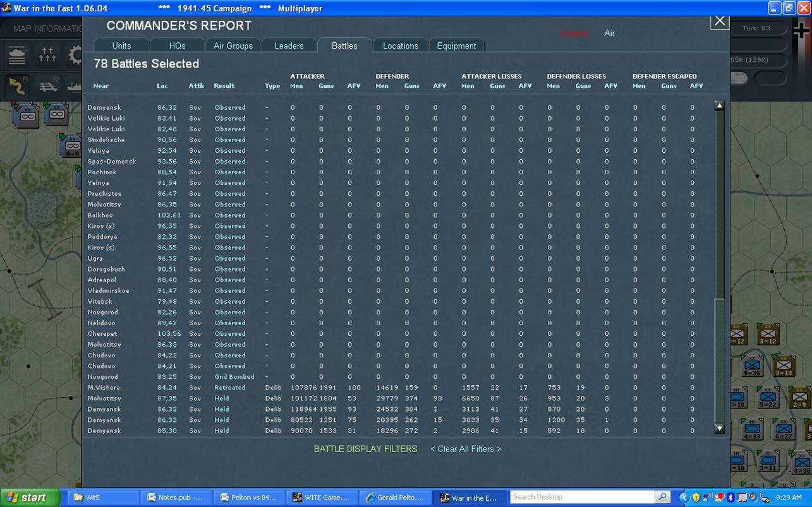Open the Windows start menu

30,498
